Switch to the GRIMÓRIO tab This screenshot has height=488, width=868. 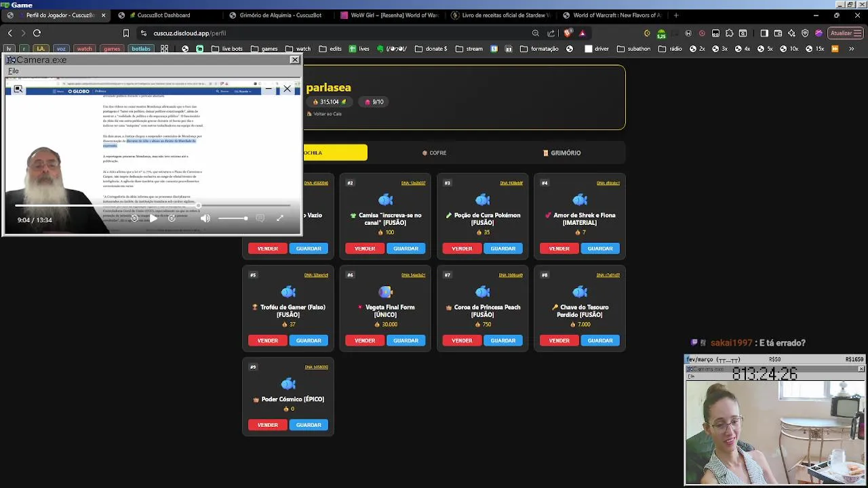[x=562, y=152]
